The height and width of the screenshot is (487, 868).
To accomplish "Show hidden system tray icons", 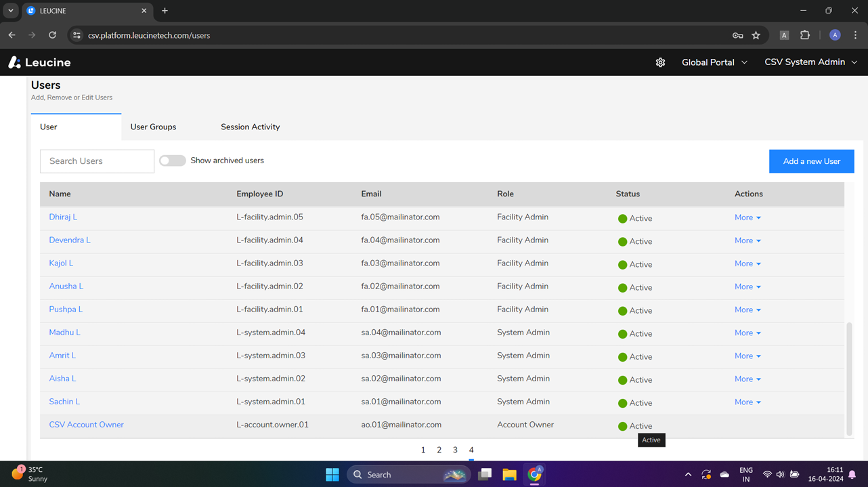I will coord(688,475).
